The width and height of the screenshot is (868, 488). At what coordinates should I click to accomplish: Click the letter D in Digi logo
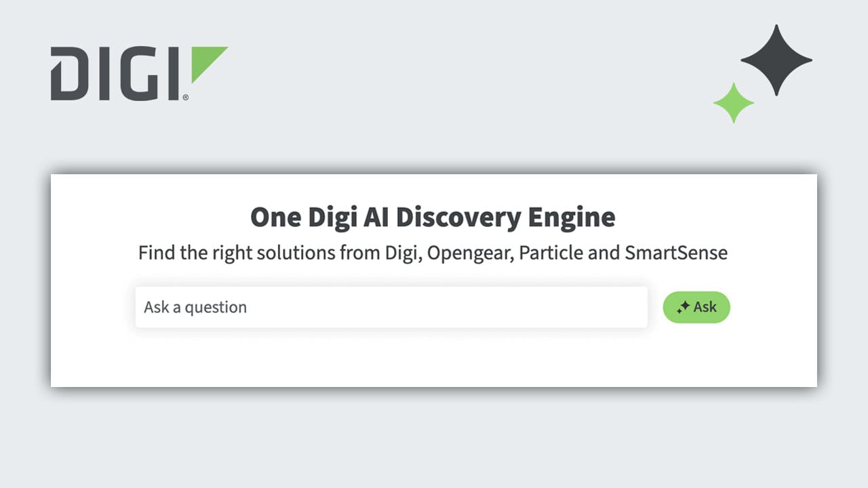(68, 73)
